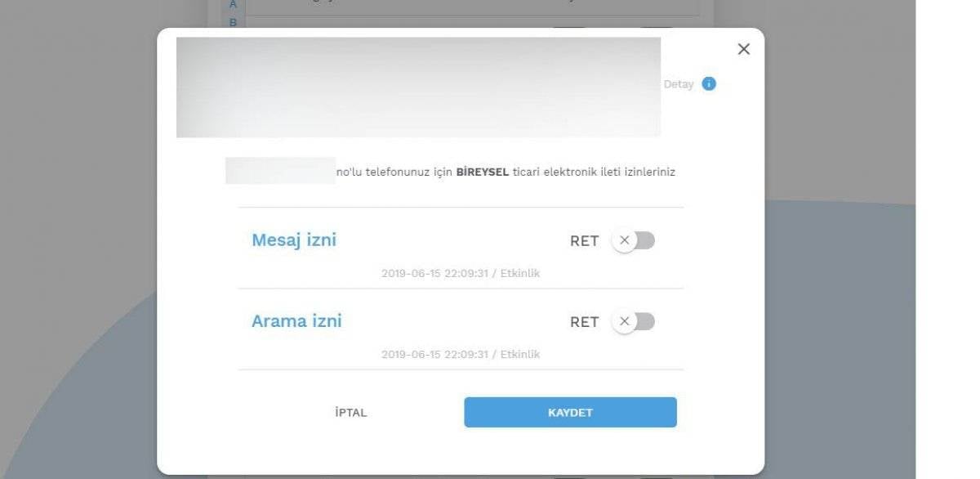Click the letter A index behind dialog

point(233,5)
